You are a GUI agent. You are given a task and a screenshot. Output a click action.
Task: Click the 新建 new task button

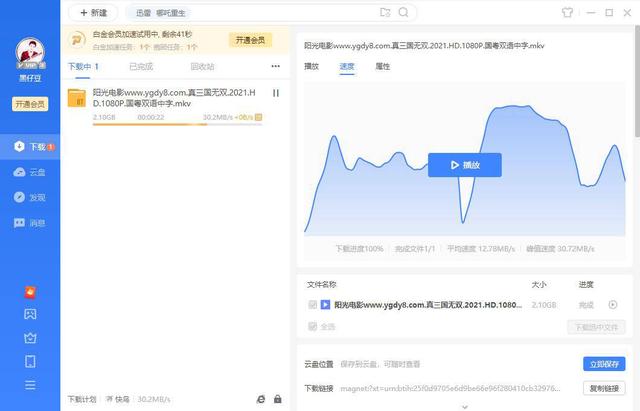93,13
